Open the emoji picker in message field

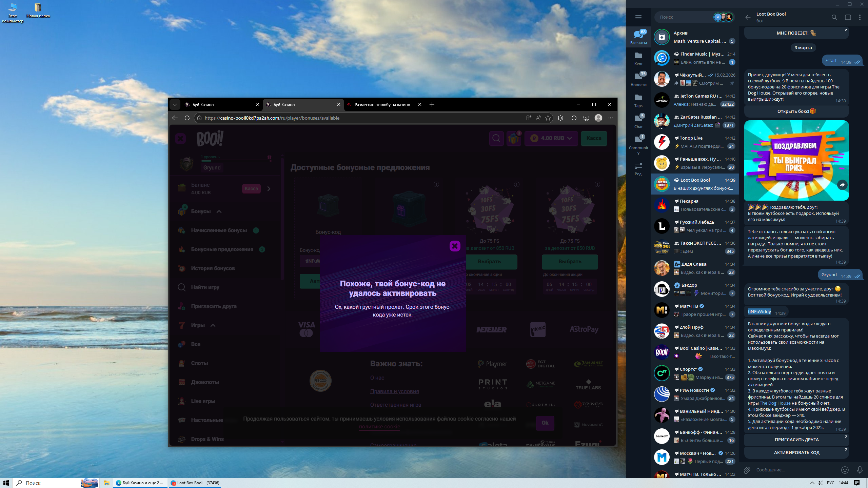(845, 470)
